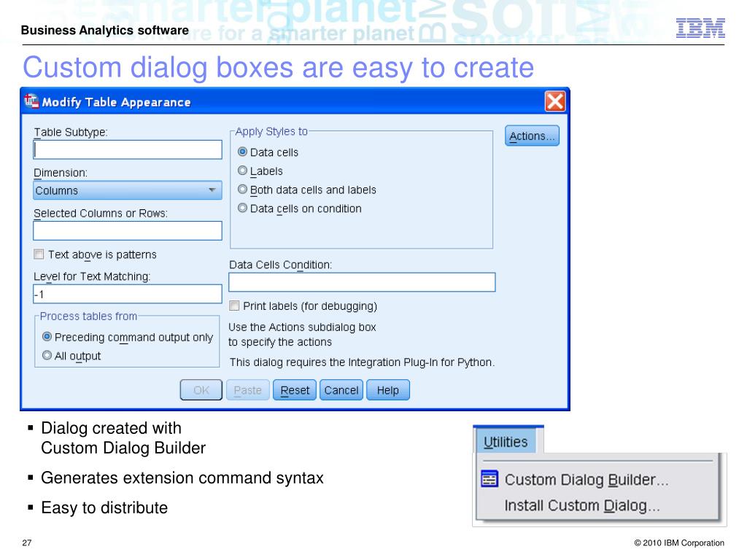Click the 'Custom dialog boxes are easy to create' heading

tap(278, 68)
